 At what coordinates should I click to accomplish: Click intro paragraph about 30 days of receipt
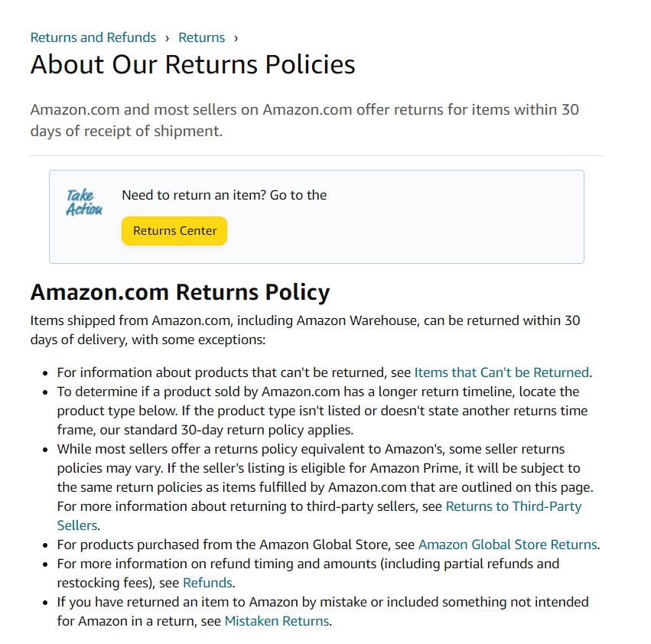coord(304,120)
